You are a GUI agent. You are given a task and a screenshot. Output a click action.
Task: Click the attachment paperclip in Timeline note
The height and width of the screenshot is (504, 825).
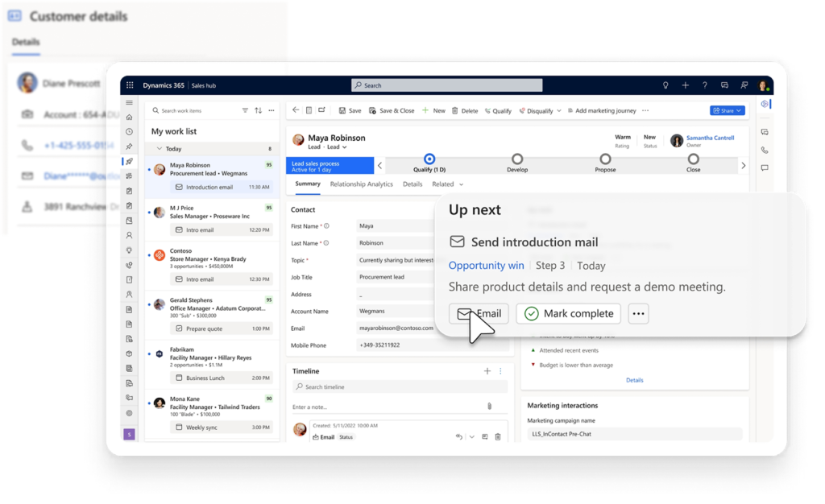[489, 407]
